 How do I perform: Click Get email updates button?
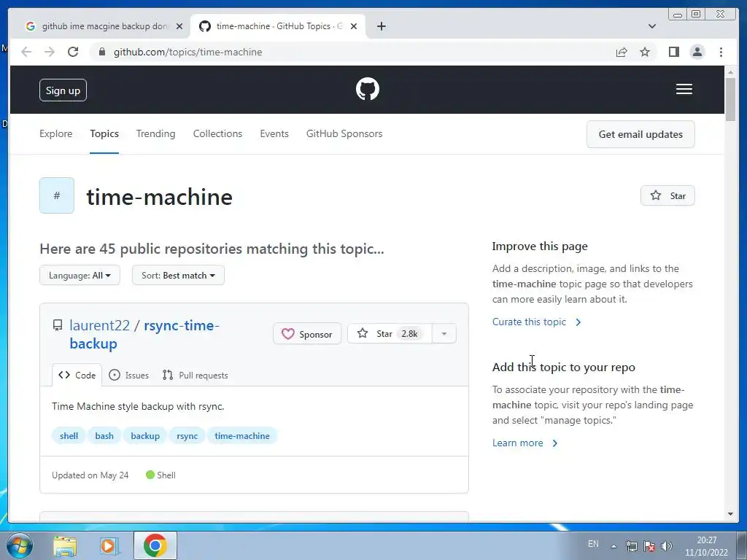pyautogui.click(x=640, y=134)
